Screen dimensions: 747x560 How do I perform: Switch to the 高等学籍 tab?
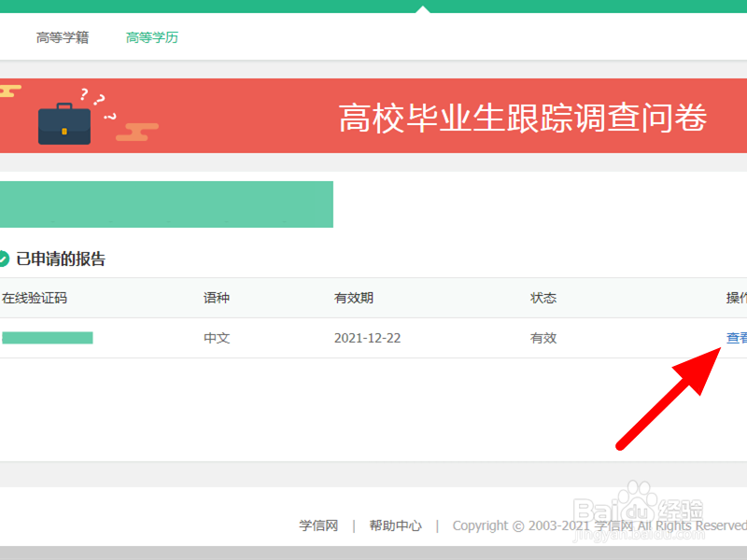[x=63, y=37]
